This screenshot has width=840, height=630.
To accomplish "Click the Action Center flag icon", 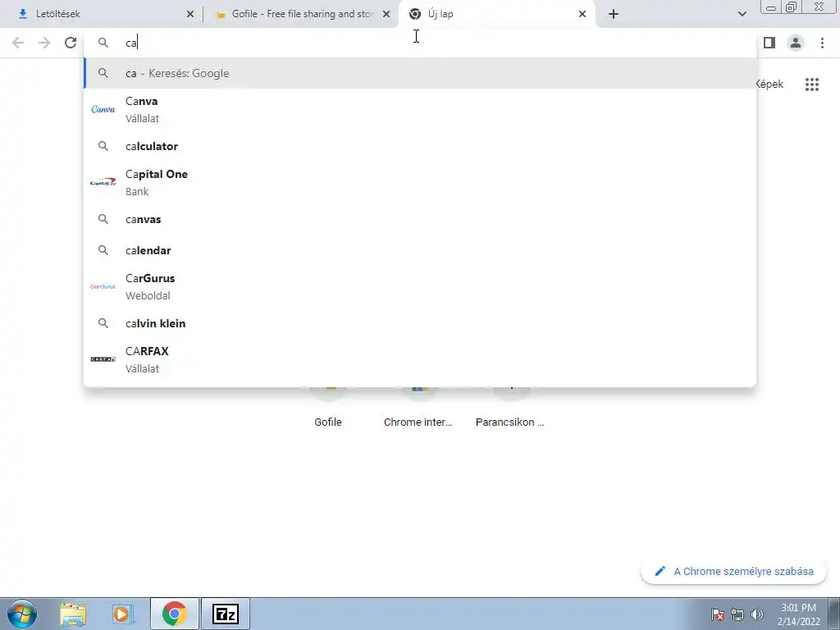I will (x=718, y=614).
